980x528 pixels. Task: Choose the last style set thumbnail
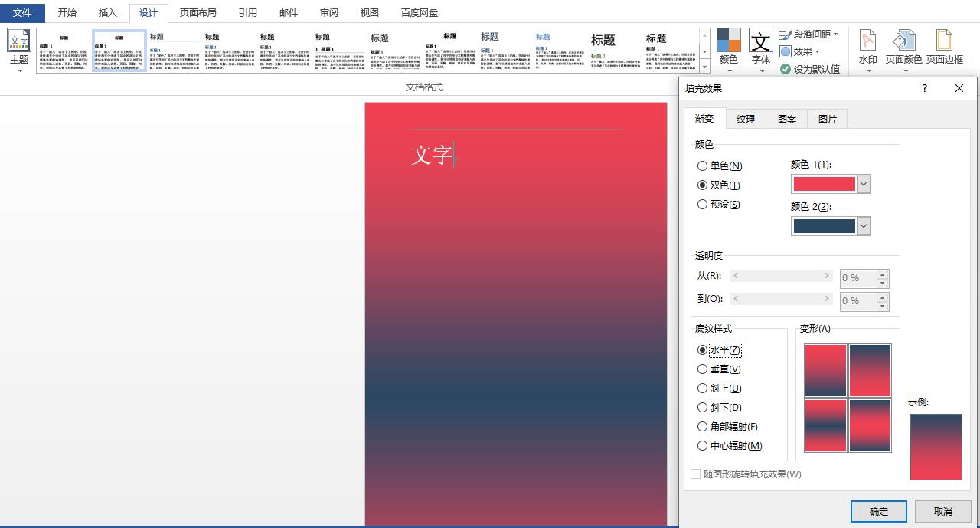[x=669, y=51]
